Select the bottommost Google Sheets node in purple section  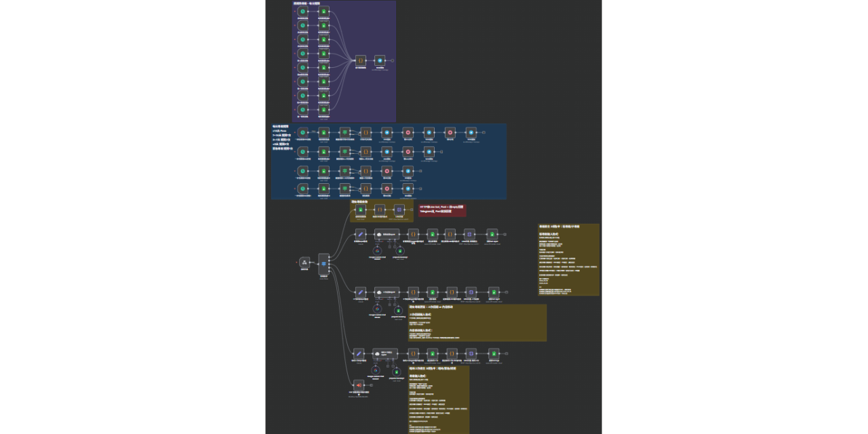[x=323, y=110]
